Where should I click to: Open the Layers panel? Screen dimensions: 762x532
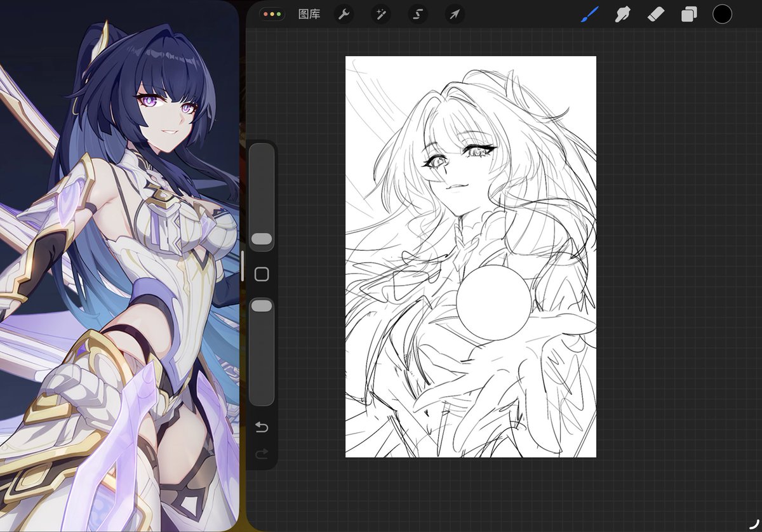tap(689, 14)
